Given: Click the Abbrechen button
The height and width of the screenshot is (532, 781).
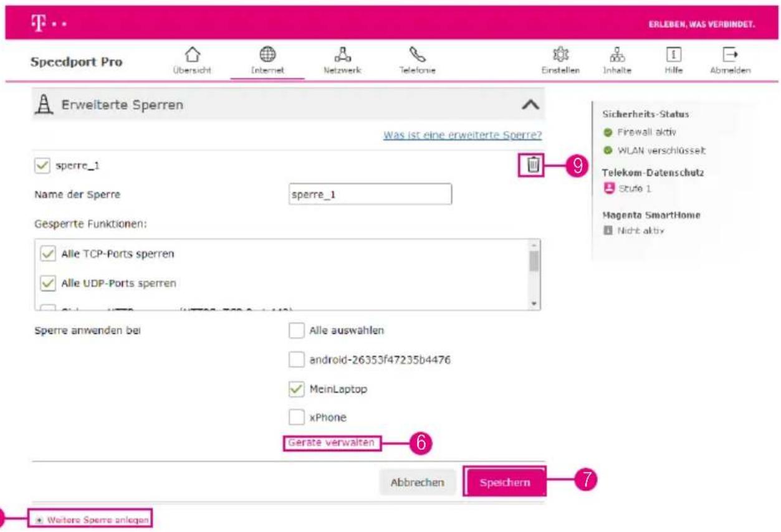Looking at the screenshot, I should point(417,483).
